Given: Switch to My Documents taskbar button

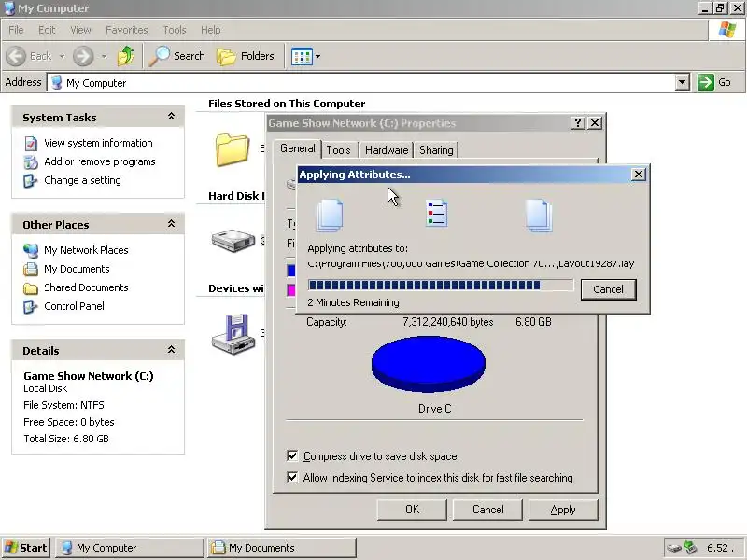Looking at the screenshot, I should (x=282, y=548).
